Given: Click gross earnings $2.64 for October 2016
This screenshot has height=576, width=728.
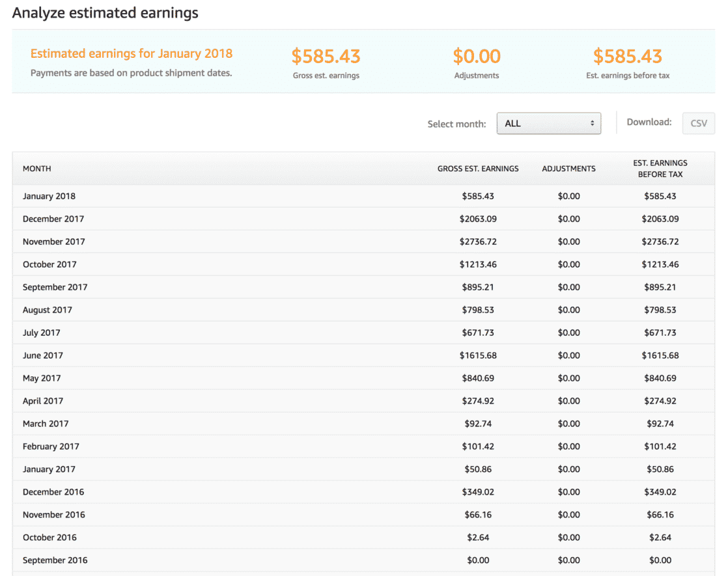Looking at the screenshot, I should coord(478,537).
